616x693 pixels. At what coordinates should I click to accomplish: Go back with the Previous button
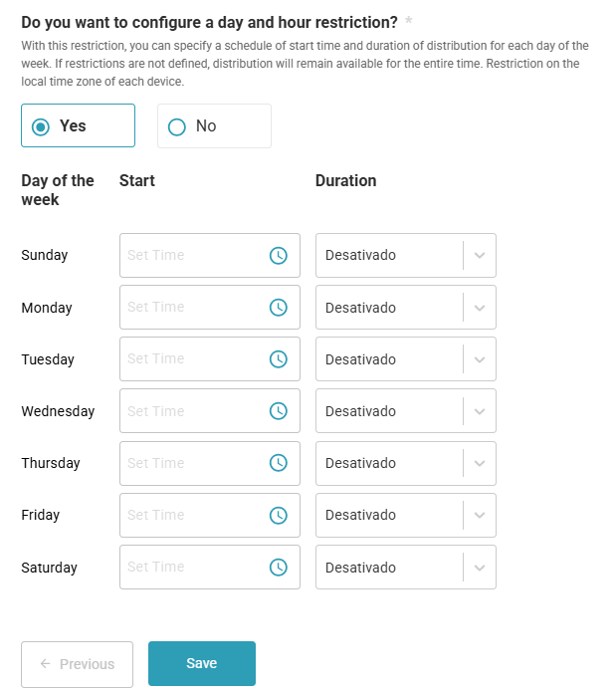(77, 664)
